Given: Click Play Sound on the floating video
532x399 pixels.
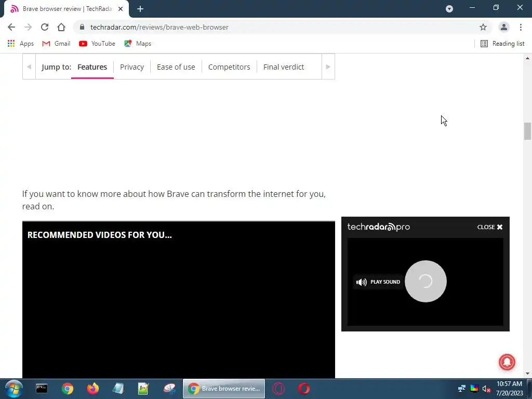Looking at the screenshot, I should click(378, 282).
